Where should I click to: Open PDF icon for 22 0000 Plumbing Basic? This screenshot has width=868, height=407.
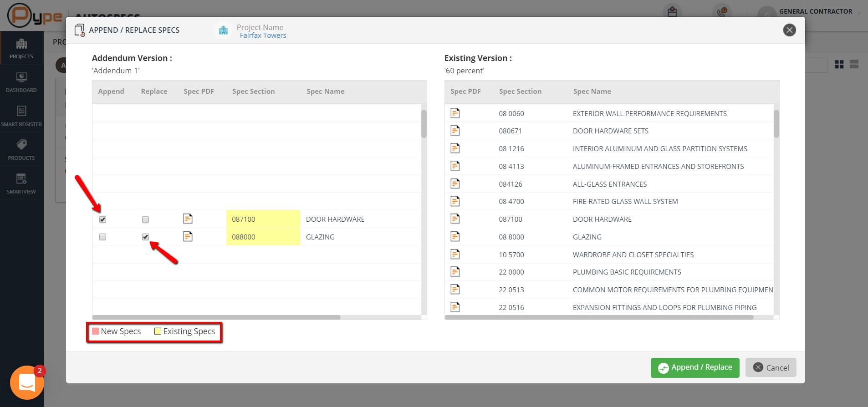pos(455,272)
